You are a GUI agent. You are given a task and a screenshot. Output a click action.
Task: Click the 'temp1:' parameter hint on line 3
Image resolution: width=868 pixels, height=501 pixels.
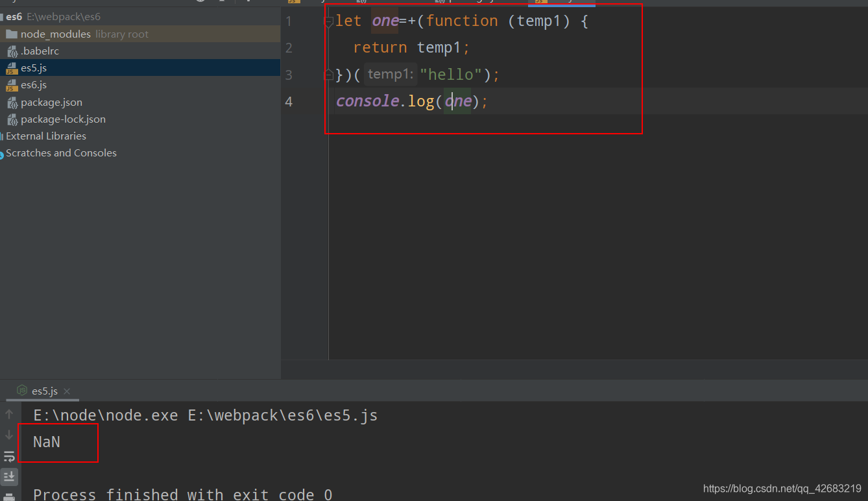point(390,74)
